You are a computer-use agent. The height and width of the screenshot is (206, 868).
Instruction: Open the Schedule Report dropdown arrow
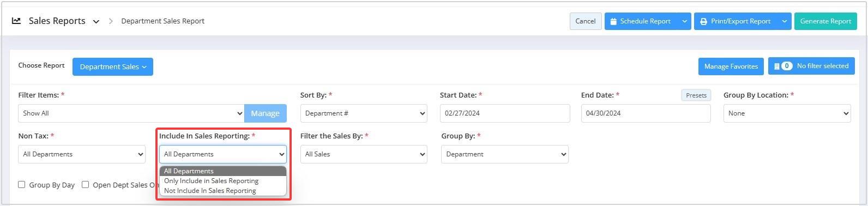pyautogui.click(x=684, y=21)
